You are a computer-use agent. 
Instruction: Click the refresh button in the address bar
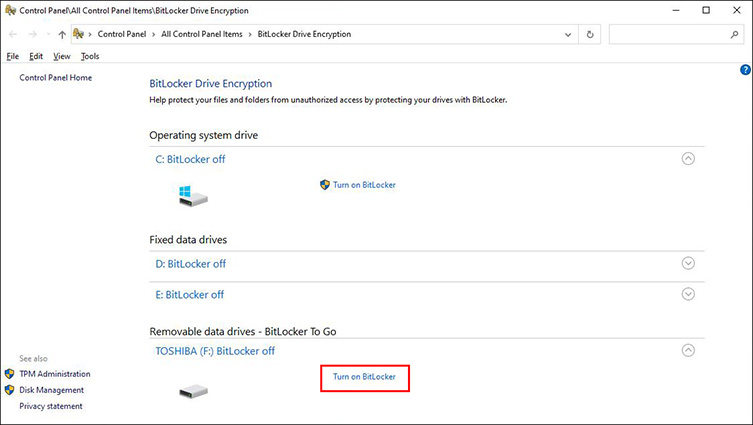pyautogui.click(x=590, y=35)
